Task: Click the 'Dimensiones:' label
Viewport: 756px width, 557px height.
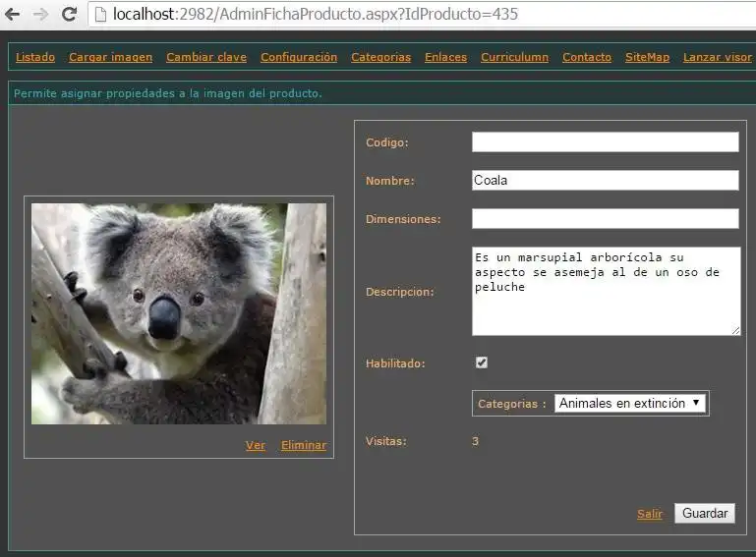Action: coord(403,219)
